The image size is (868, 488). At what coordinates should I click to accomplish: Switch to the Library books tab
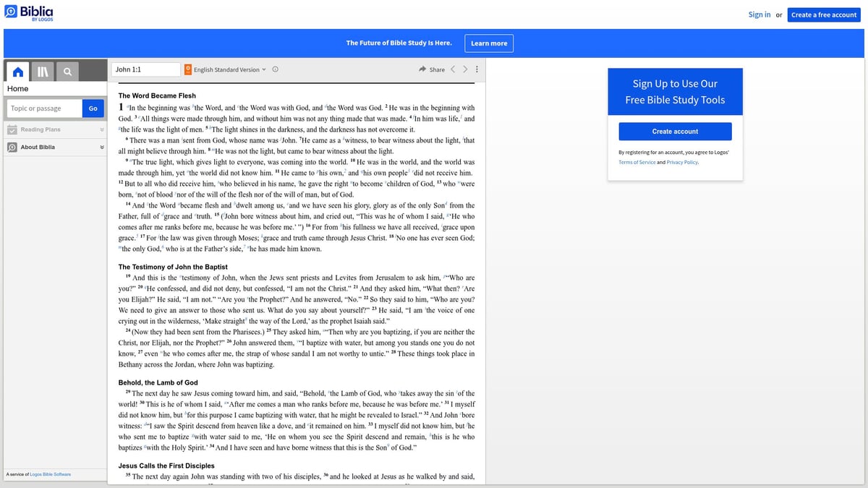click(x=43, y=72)
